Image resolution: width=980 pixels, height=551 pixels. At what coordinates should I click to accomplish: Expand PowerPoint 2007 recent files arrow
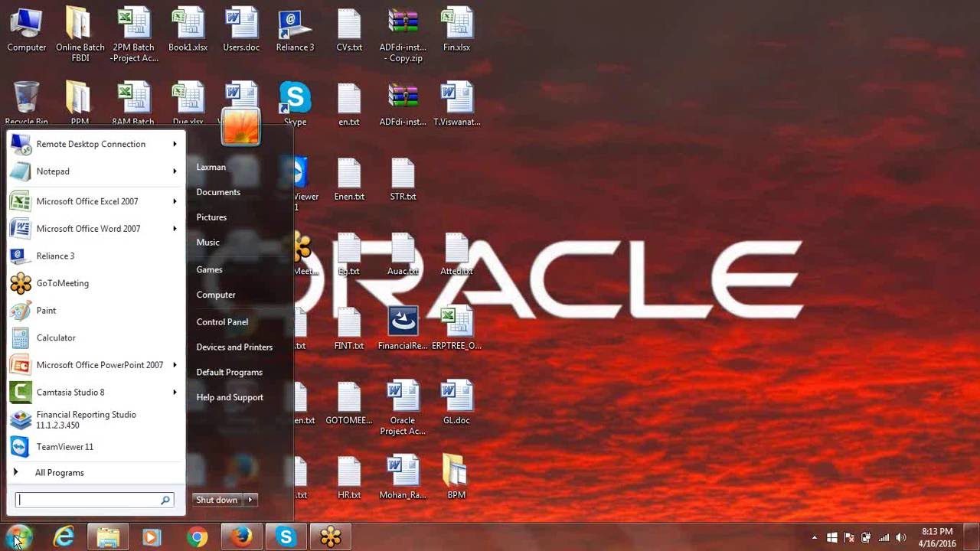[x=175, y=365]
